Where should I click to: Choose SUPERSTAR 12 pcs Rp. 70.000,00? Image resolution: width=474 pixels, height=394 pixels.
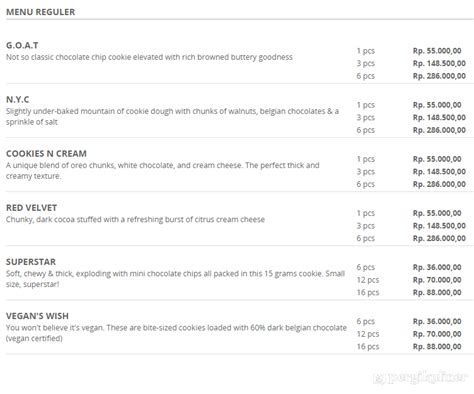click(437, 280)
